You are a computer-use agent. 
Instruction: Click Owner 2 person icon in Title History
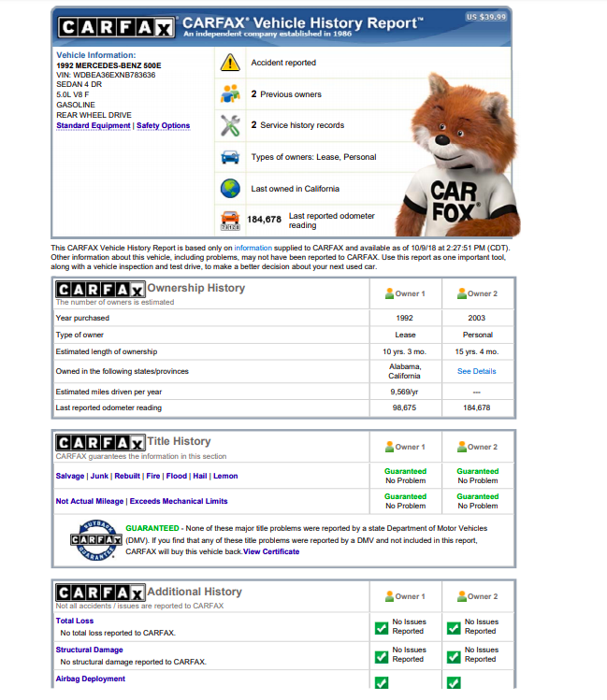click(x=461, y=447)
